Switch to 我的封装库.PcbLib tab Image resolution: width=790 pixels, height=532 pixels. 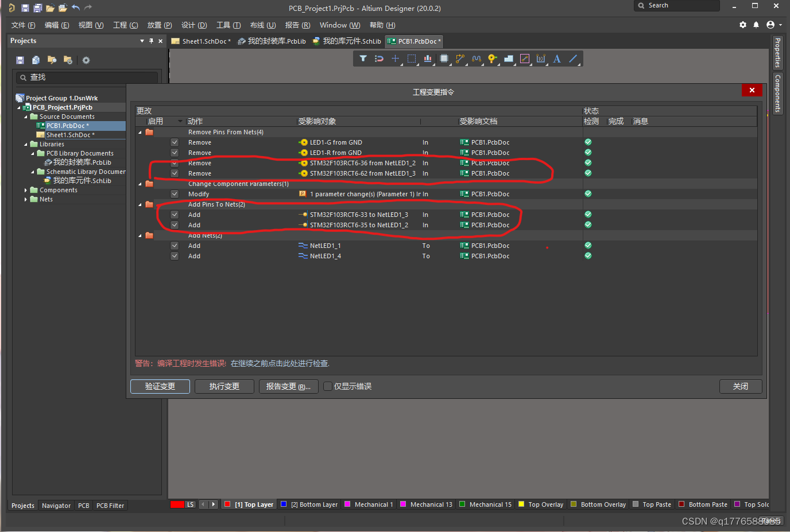(x=272, y=41)
